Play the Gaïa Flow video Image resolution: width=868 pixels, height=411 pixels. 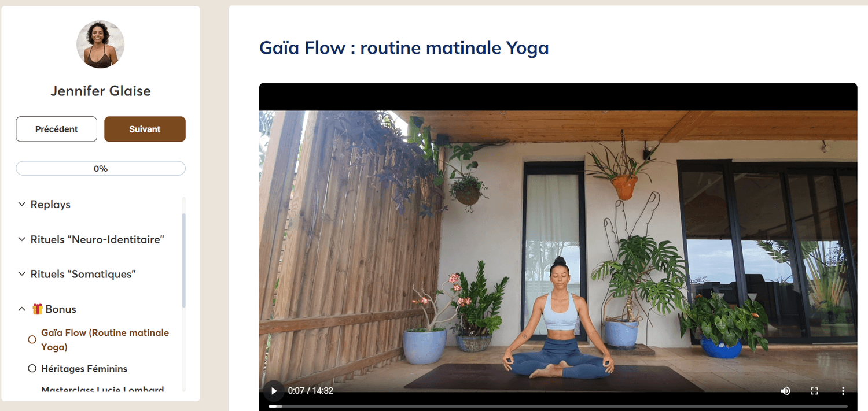pyautogui.click(x=274, y=391)
